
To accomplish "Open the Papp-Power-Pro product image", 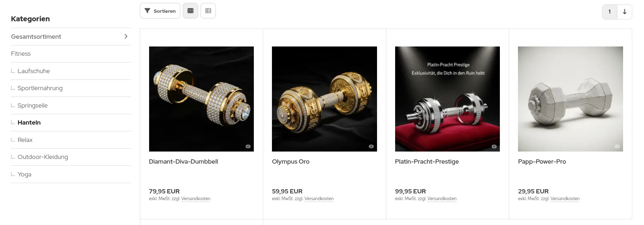I will 570,99.
